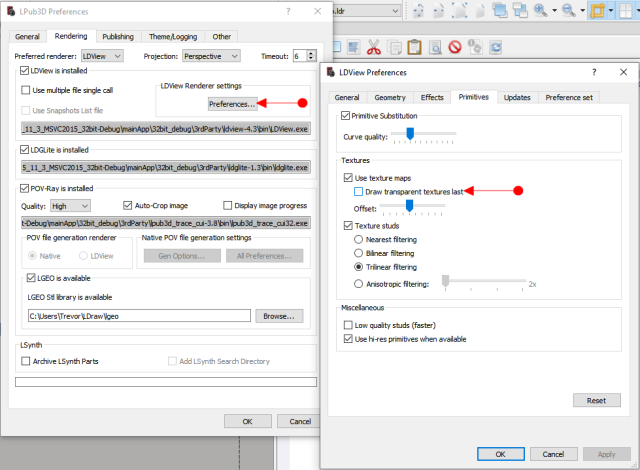Toggle Primitive Substitution checkbox
This screenshot has width=640, height=470.
(x=345, y=115)
